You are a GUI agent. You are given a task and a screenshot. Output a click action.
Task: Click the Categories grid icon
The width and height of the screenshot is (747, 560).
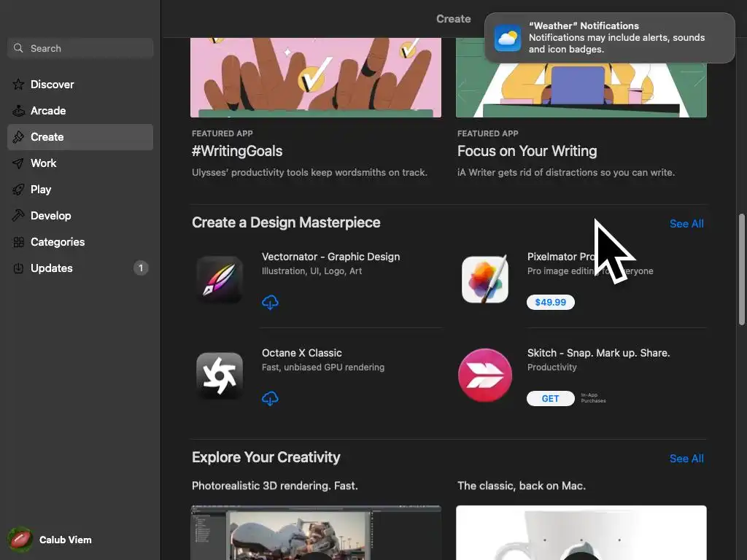coord(18,242)
